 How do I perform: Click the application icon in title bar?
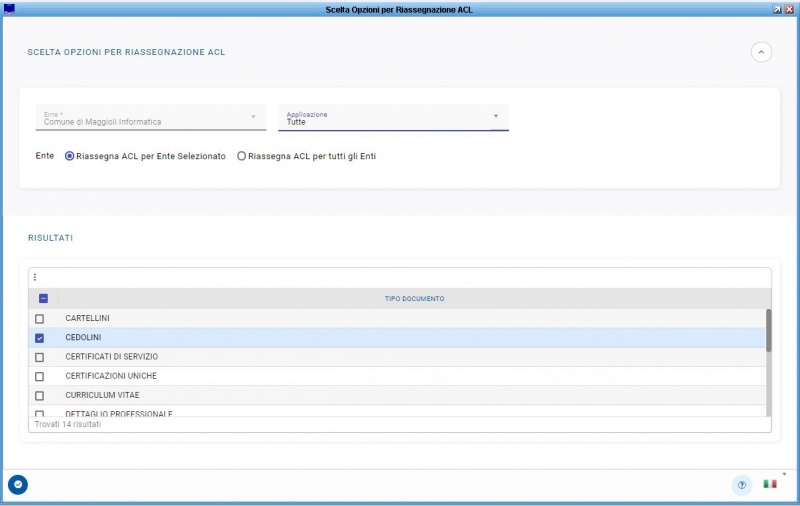pyautogui.click(x=9, y=8)
